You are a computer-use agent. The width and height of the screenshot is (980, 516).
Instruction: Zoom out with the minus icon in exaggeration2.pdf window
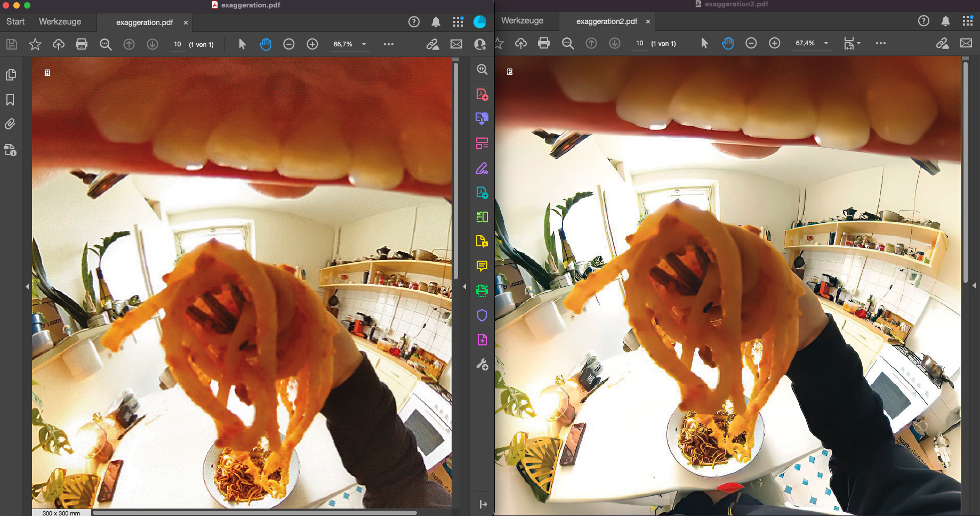(751, 43)
